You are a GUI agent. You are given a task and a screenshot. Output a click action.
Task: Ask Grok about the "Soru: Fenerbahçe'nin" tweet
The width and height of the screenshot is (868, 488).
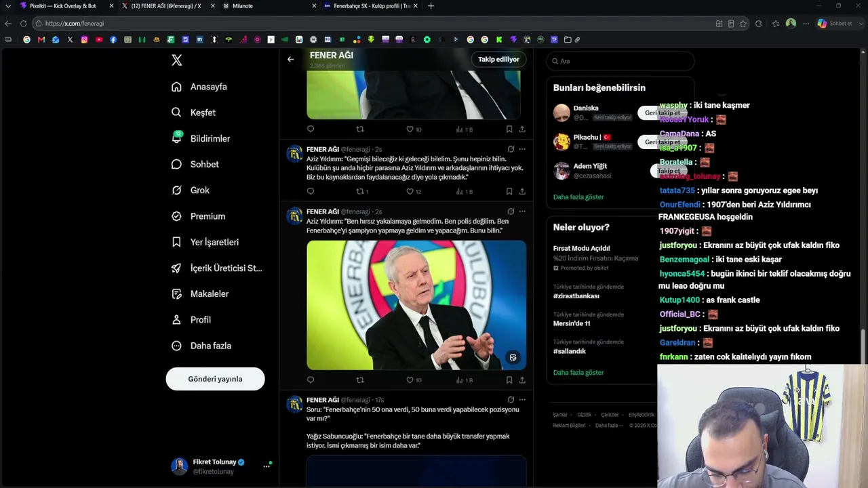[511, 400]
